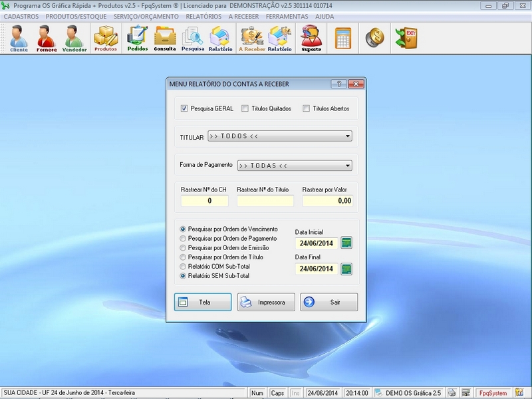The height and width of the screenshot is (399, 532).
Task: Click the gold coin toolbar icon
Action: 374,37
